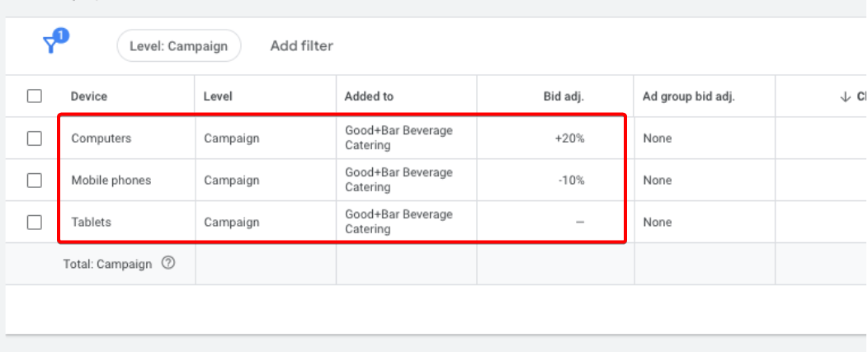Click the help icon beside Total: Campaign
The image size is (868, 352).
pyautogui.click(x=168, y=264)
